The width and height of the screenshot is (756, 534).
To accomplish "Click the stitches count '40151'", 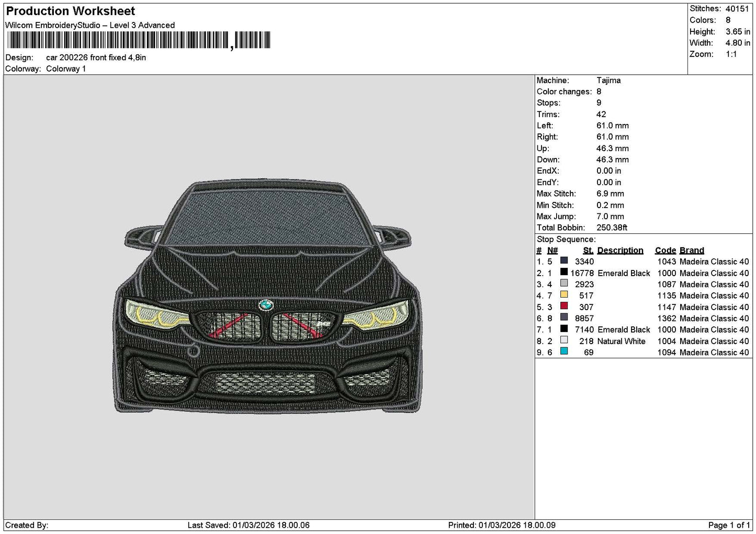I will click(737, 9).
